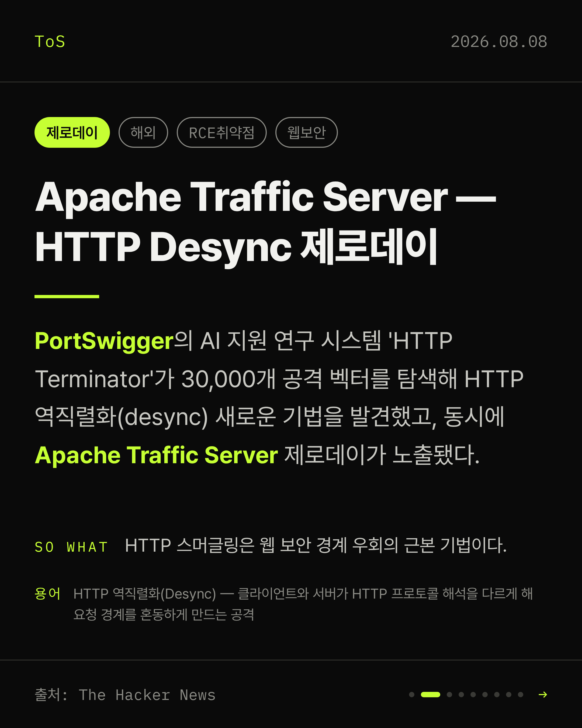Select the RCE취약점 tag pill
582x728 pixels.
(x=222, y=132)
